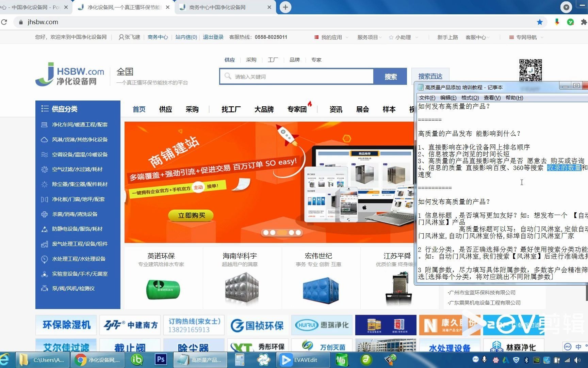The height and width of the screenshot is (368, 588).
Task: Open 风淋/货淋/其他净化设备 category
Action: click(x=80, y=140)
